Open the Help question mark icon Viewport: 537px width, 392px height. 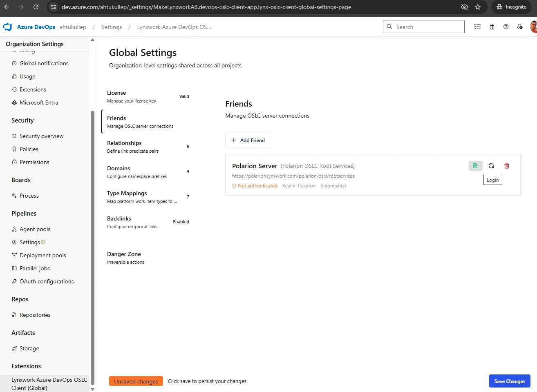coord(506,27)
